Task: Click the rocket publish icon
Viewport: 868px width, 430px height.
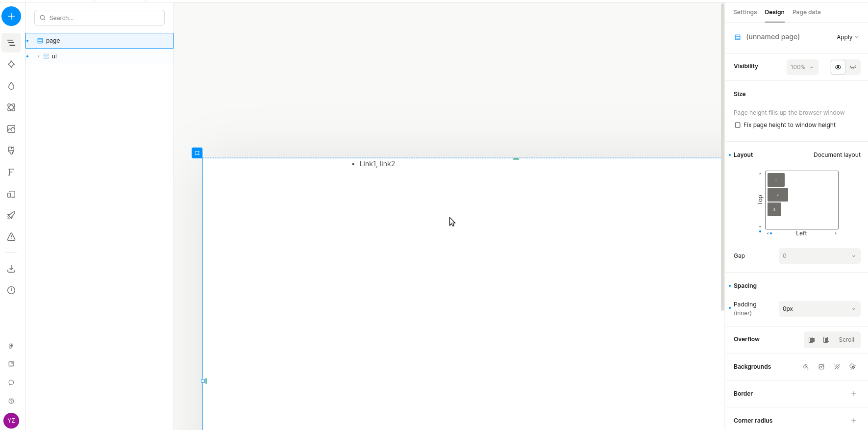Action: point(11,215)
